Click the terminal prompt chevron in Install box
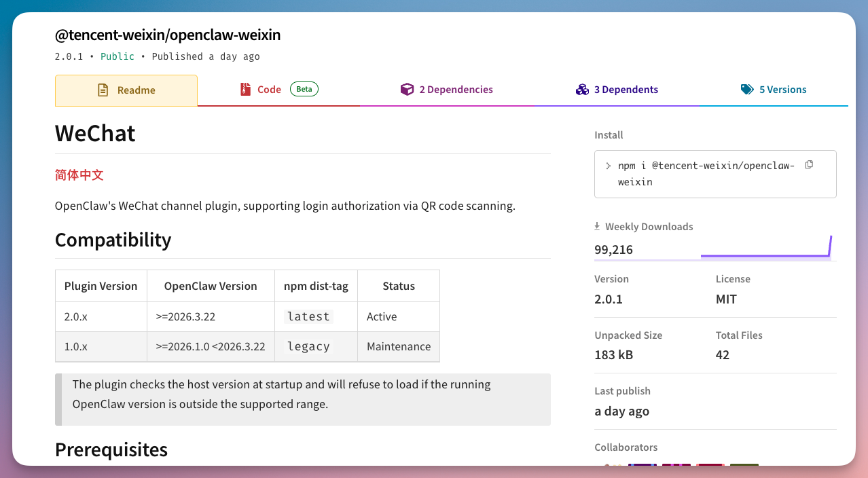The width and height of the screenshot is (868, 478). [609, 166]
